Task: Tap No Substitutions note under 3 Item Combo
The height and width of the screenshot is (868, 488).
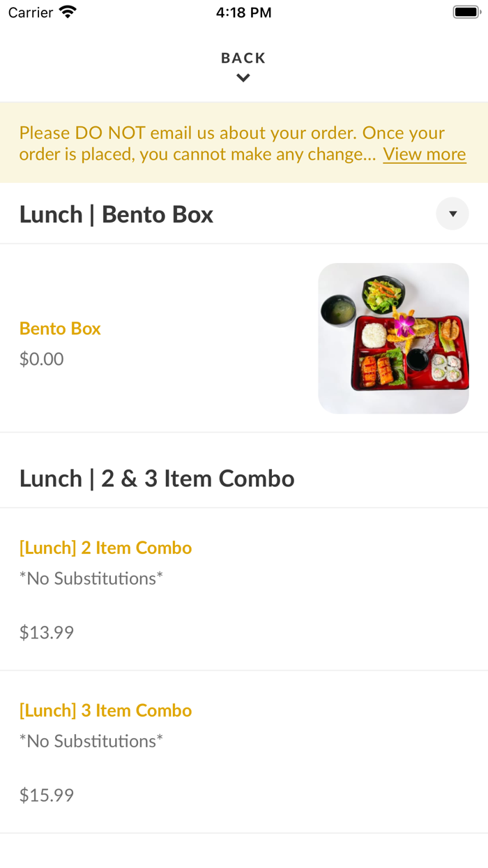Action: point(91,741)
